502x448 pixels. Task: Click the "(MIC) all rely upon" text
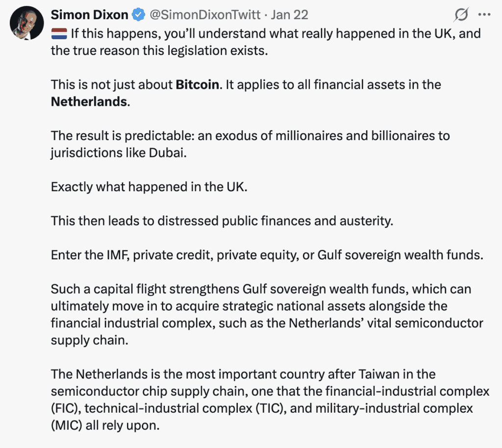pos(105,425)
